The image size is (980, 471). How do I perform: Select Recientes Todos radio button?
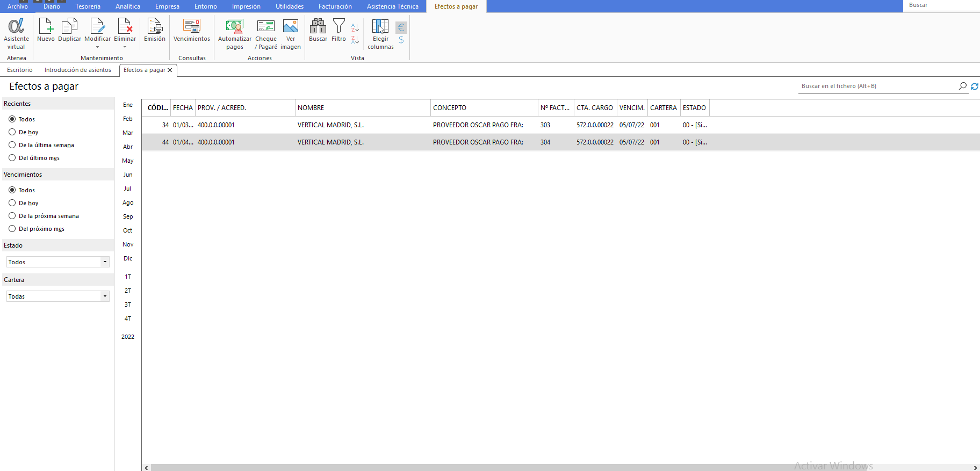12,119
